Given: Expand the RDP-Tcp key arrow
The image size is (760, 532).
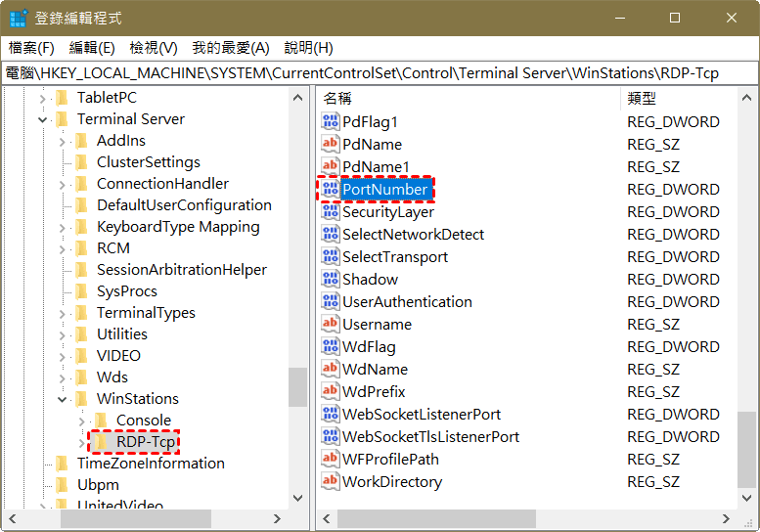Looking at the screenshot, I should [x=81, y=442].
